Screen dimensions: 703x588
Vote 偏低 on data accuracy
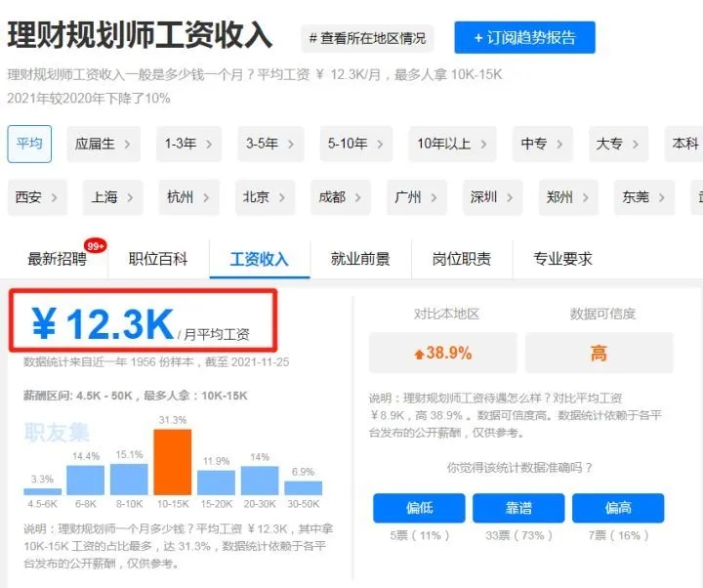[418, 509]
